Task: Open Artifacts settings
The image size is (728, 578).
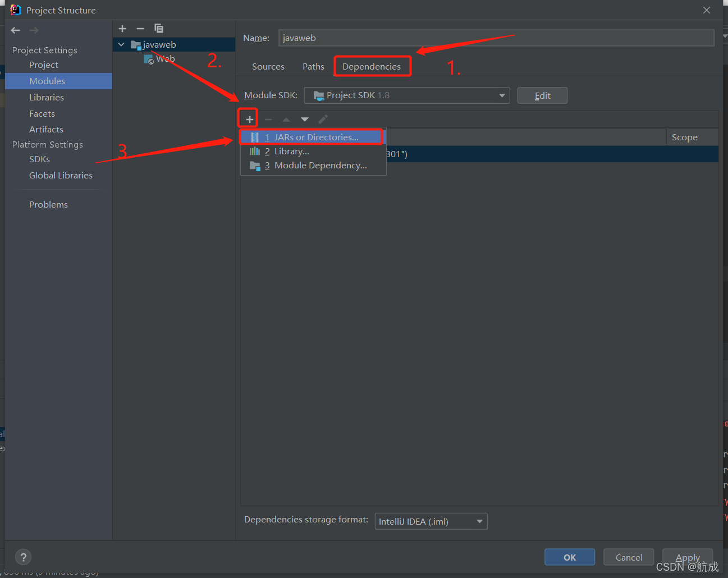Action: click(46, 129)
